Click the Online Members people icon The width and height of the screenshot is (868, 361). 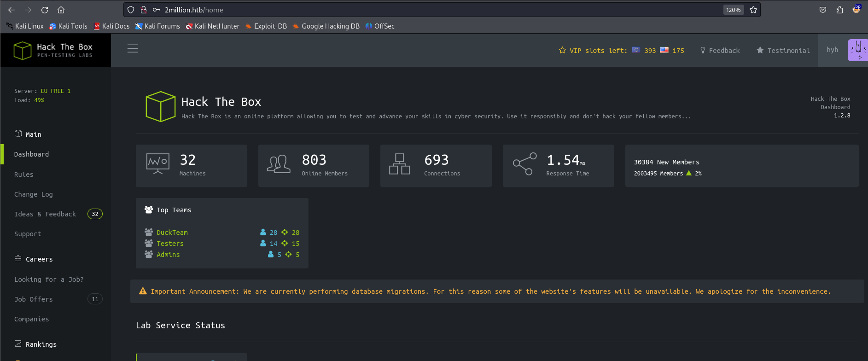click(x=279, y=164)
